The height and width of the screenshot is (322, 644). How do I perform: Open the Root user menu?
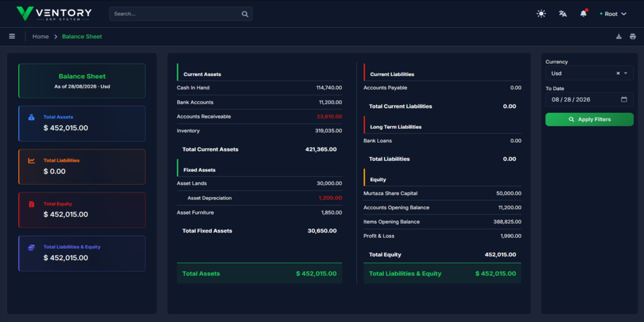[613, 14]
